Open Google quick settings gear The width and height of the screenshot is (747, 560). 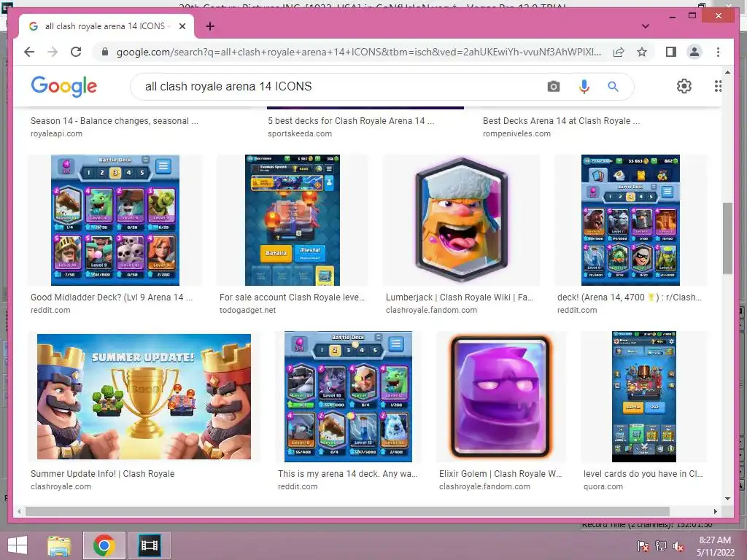click(684, 86)
